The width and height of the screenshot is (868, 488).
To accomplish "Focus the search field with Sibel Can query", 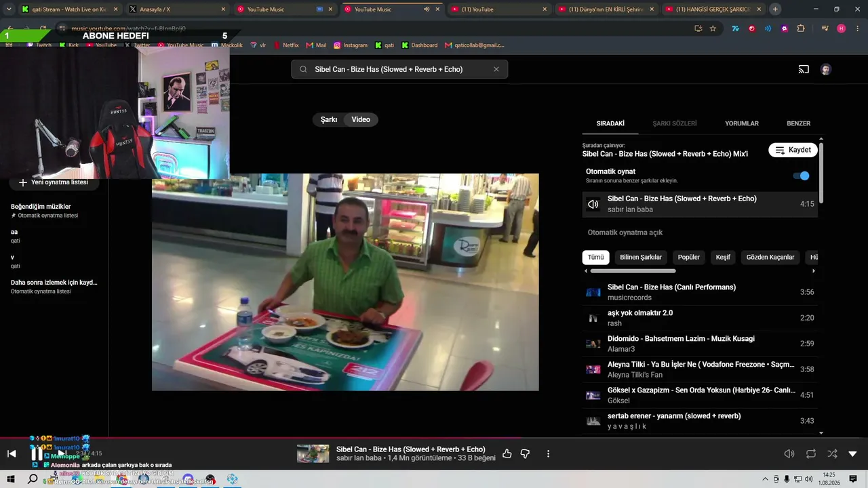I will pyautogui.click(x=399, y=69).
